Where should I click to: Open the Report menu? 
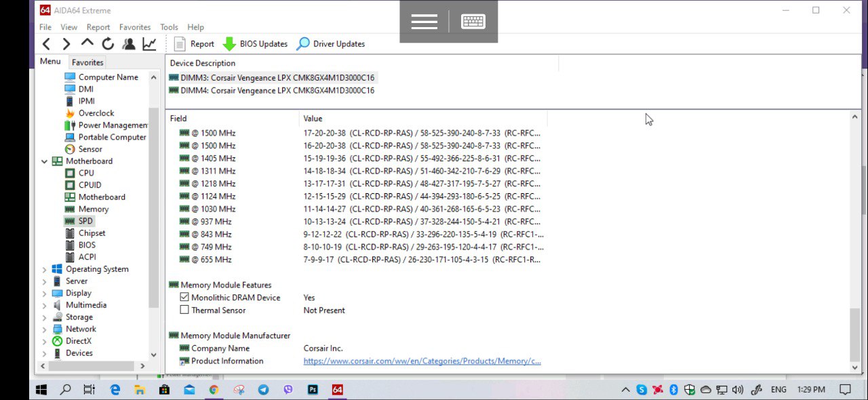pyautogui.click(x=98, y=27)
